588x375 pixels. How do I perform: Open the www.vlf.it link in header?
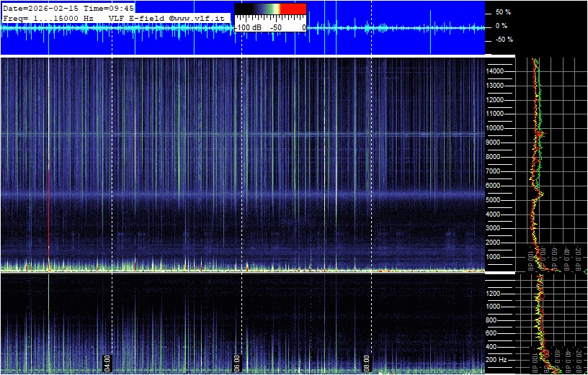pos(200,17)
